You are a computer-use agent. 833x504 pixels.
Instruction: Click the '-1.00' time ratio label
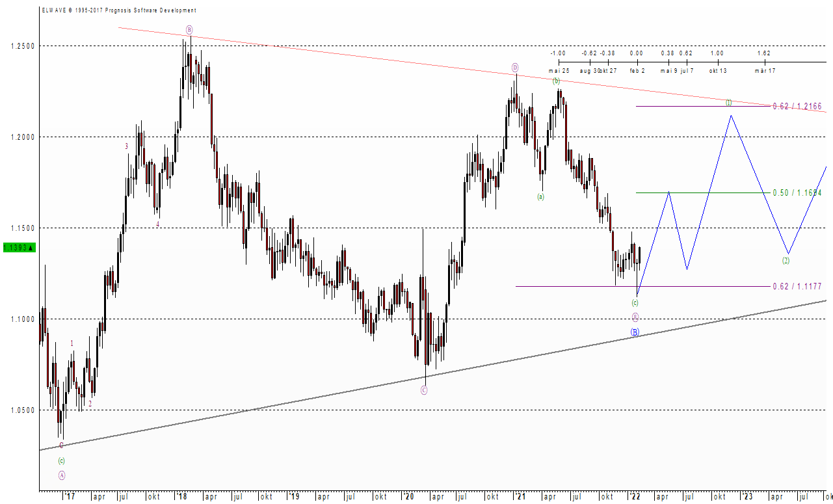557,53
